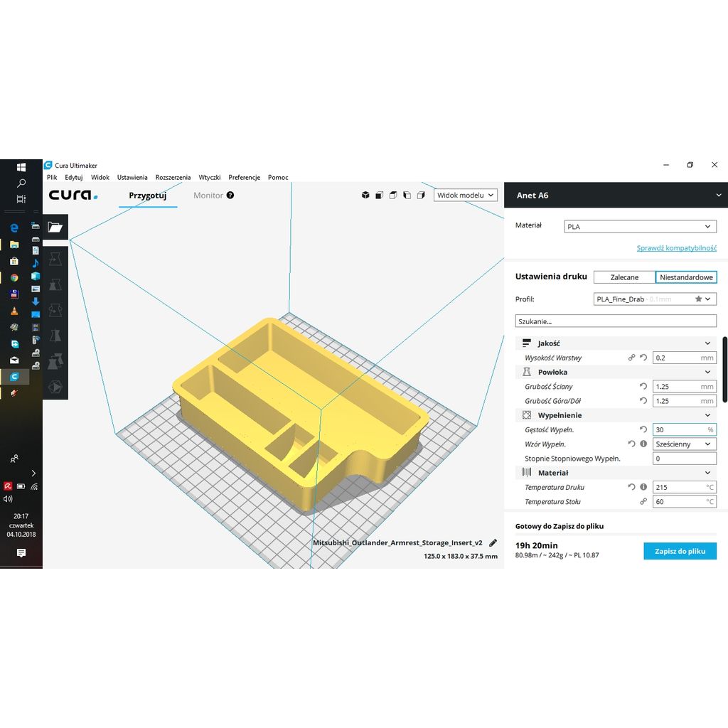Select the Move tool in left toolbar
Viewport: 728px width, 728px height.
[x=55, y=259]
